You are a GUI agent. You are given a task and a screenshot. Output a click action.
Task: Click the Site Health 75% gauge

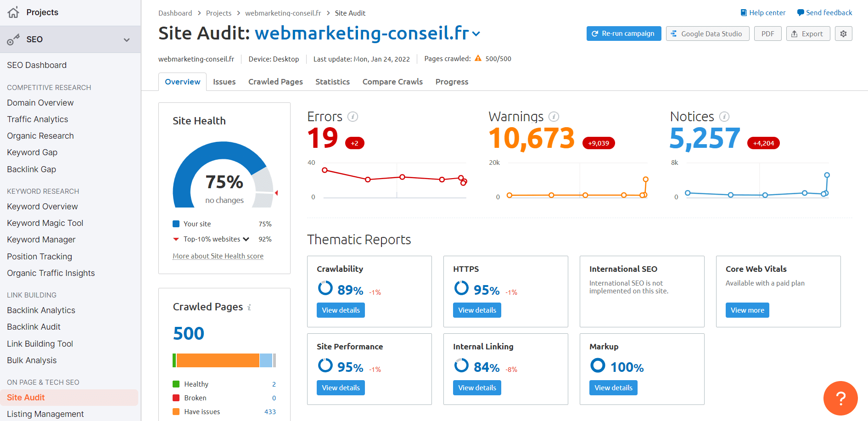click(x=224, y=175)
